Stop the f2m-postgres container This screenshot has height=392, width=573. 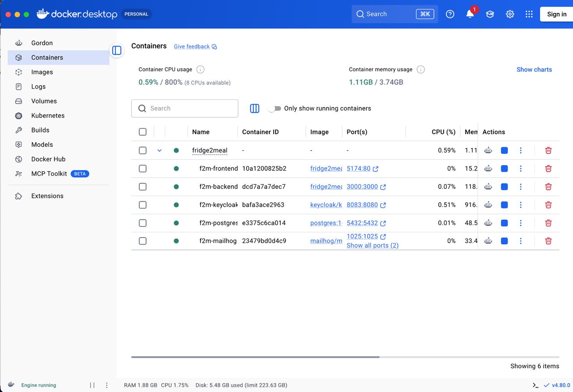pyautogui.click(x=505, y=223)
